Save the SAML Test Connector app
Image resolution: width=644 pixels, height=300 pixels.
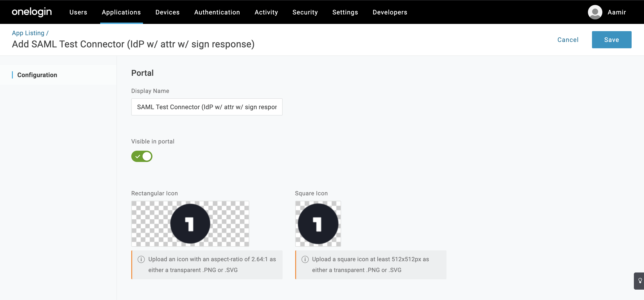tap(612, 39)
